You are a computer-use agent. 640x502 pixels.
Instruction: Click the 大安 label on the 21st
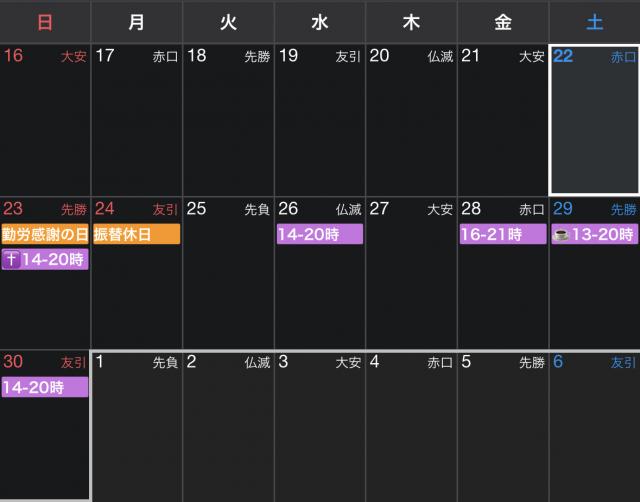(x=531, y=57)
